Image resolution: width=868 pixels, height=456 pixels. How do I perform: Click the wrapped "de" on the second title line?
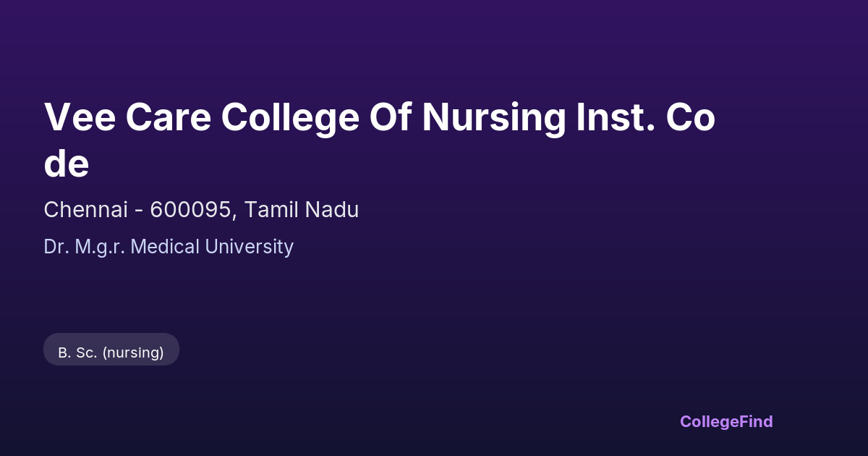(67, 164)
